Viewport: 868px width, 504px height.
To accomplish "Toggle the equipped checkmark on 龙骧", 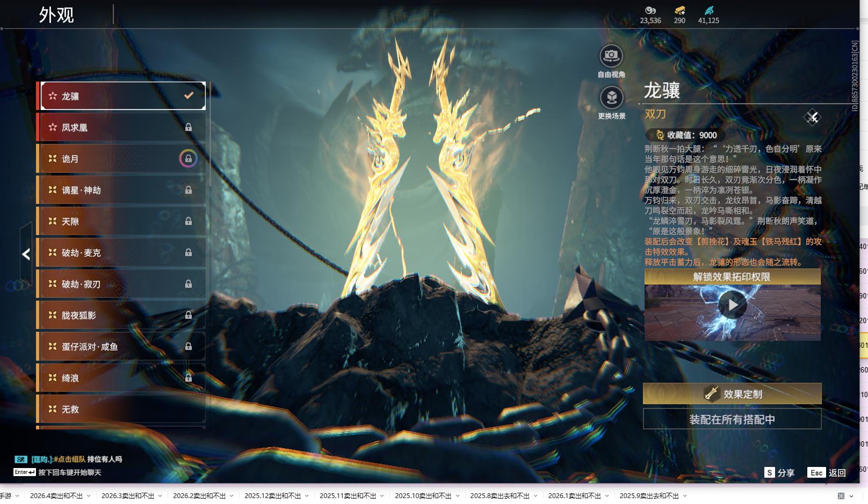I will pyautogui.click(x=189, y=96).
